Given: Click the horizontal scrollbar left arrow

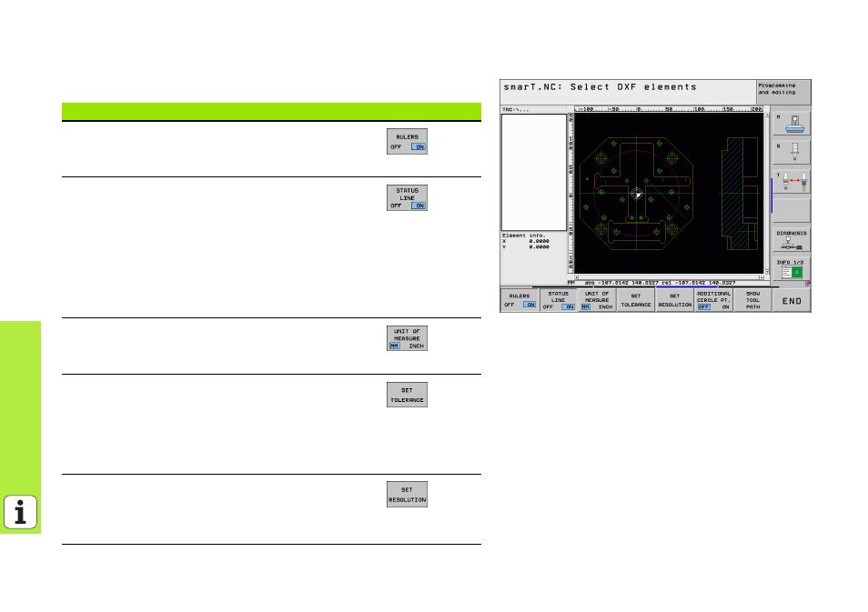Looking at the screenshot, I should [575, 276].
